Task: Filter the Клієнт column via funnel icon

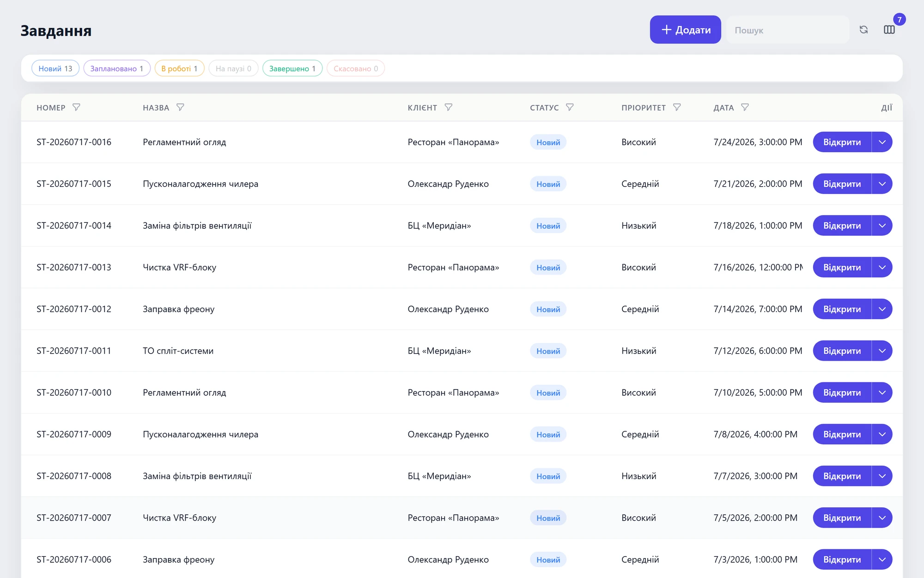Action: pos(448,107)
